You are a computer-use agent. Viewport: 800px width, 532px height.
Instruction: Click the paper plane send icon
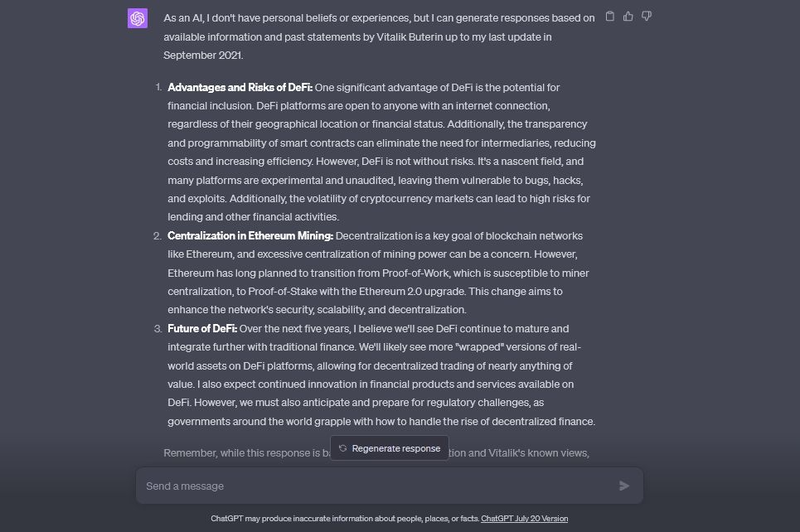(x=624, y=486)
